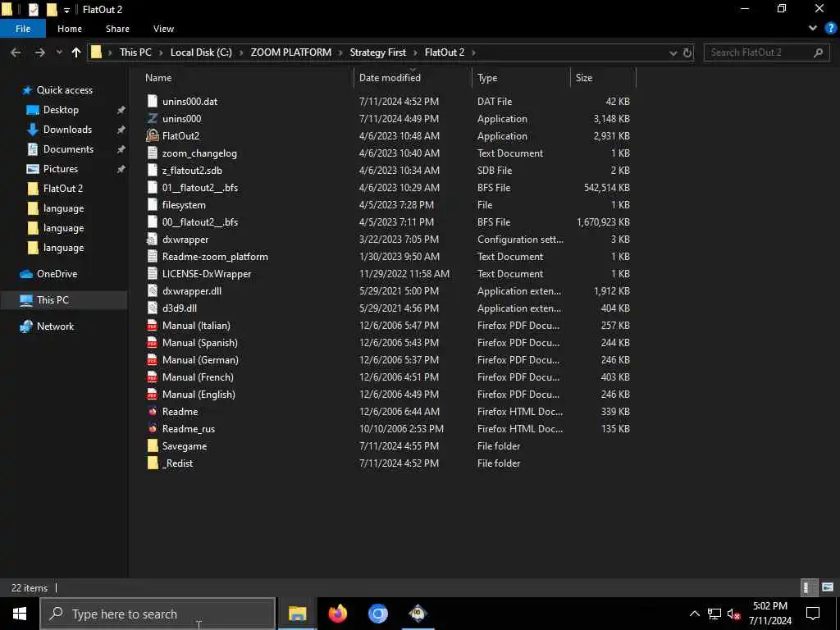Click the taskbar search box

(x=158, y=614)
